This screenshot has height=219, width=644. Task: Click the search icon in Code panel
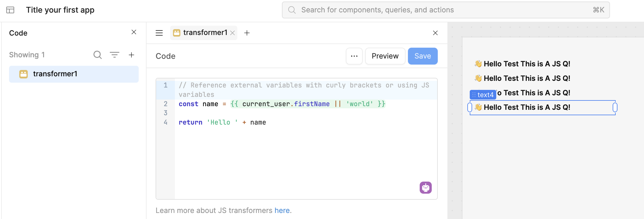[x=97, y=55]
